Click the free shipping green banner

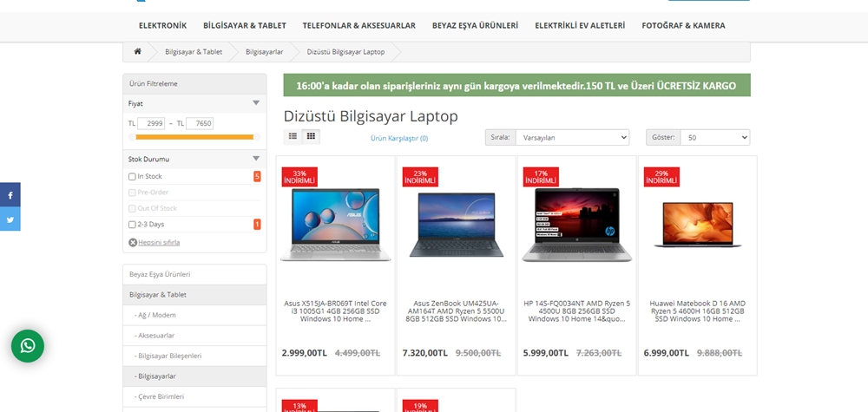[516, 85]
